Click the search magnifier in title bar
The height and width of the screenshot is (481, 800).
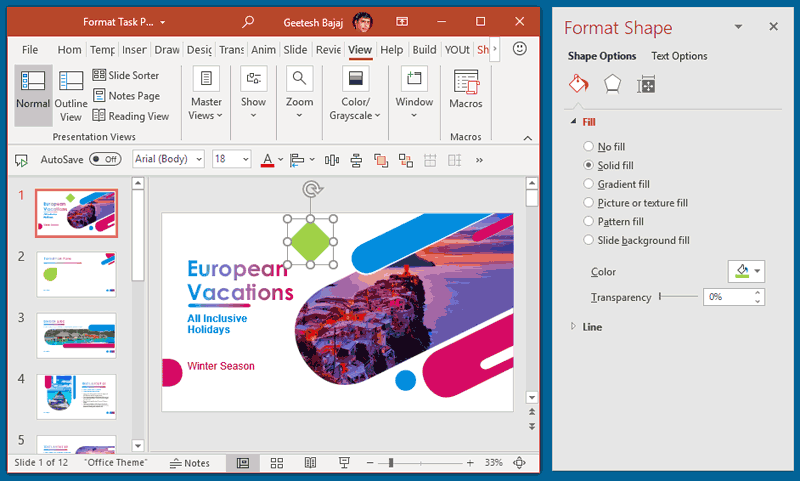(248, 21)
